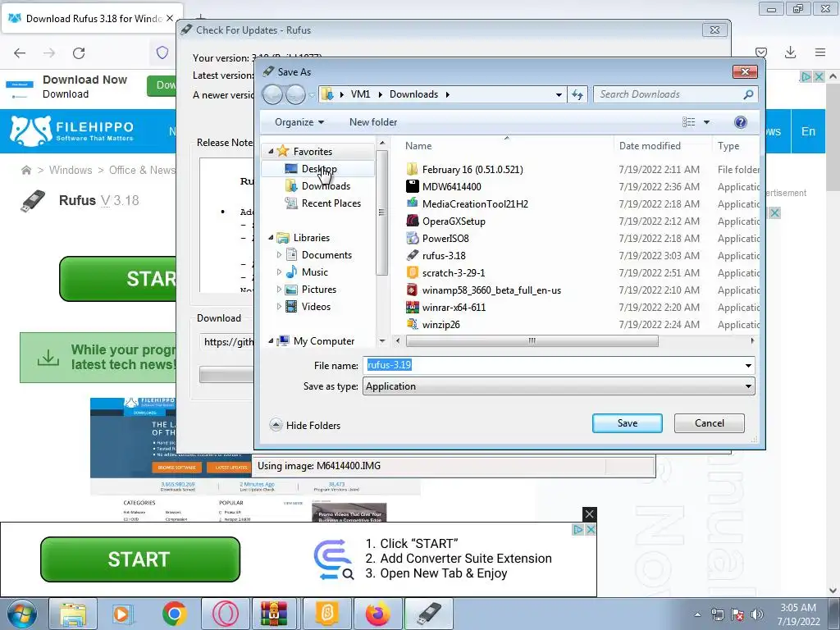Viewport: 840px width, 630px height.
Task: Open the Organize menu
Action: pos(299,122)
